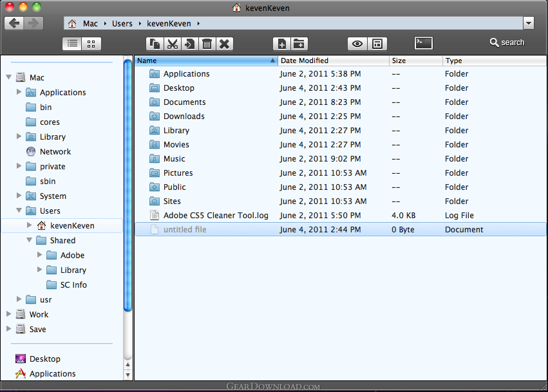Select the Public folder in file list
This screenshot has width=548, height=392.
coord(341,187)
